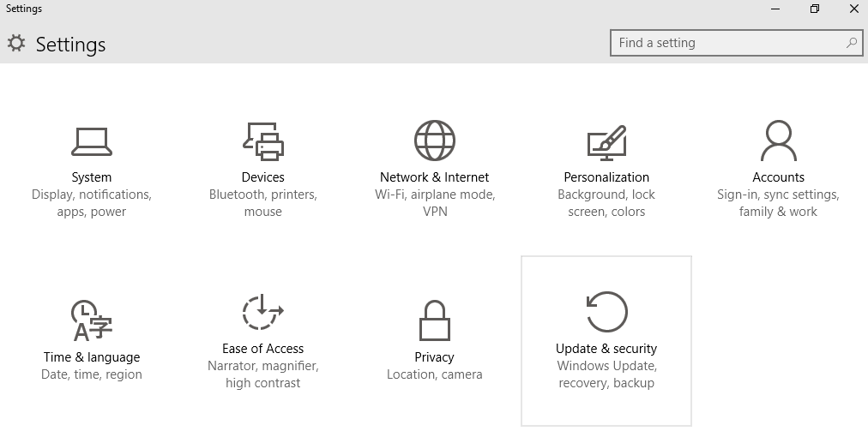868x431 pixels.
Task: Open the Personalization paintbrush icon
Action: click(x=606, y=143)
